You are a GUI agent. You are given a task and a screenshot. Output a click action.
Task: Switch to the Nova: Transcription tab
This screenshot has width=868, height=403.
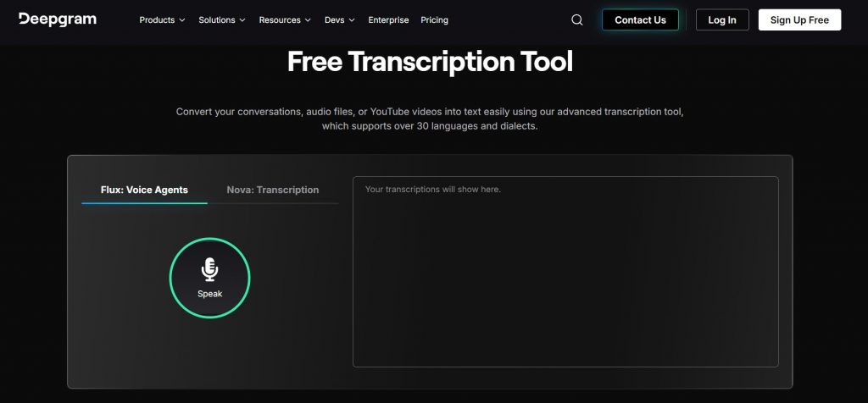(273, 190)
